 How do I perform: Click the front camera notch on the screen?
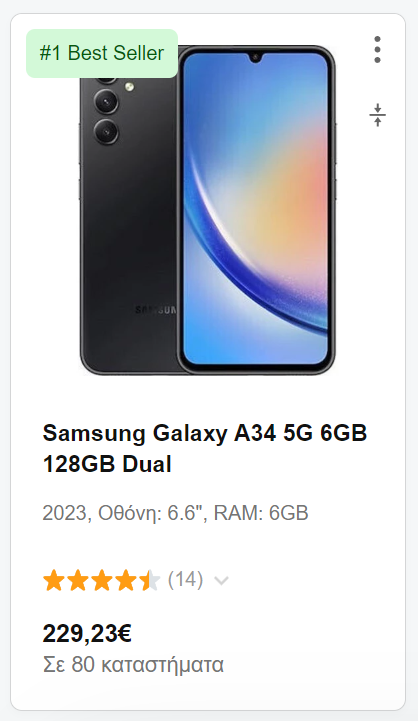coord(255,58)
